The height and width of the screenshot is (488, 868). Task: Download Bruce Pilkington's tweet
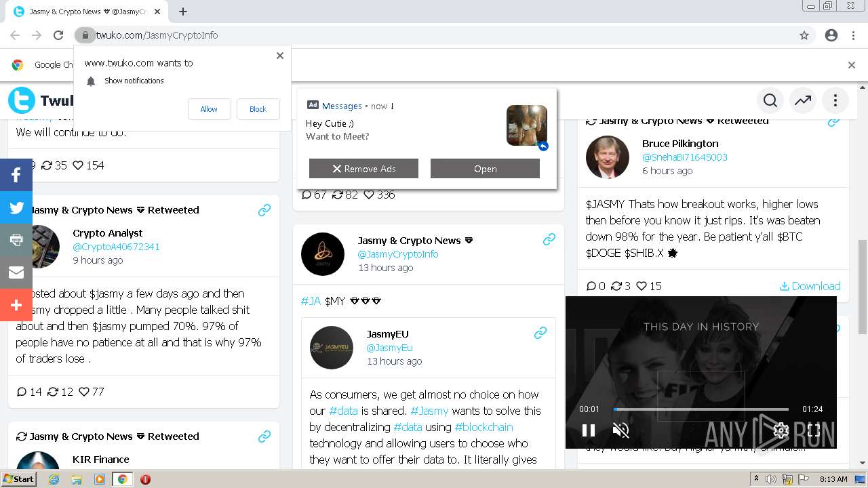810,286
